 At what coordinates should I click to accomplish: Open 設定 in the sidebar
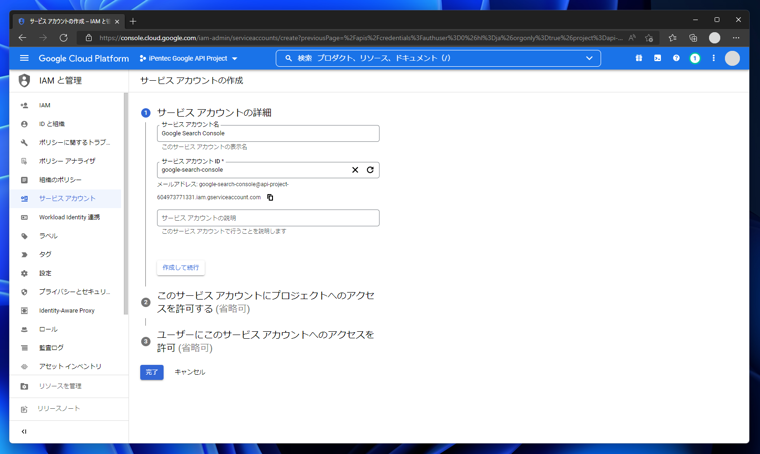click(66, 273)
